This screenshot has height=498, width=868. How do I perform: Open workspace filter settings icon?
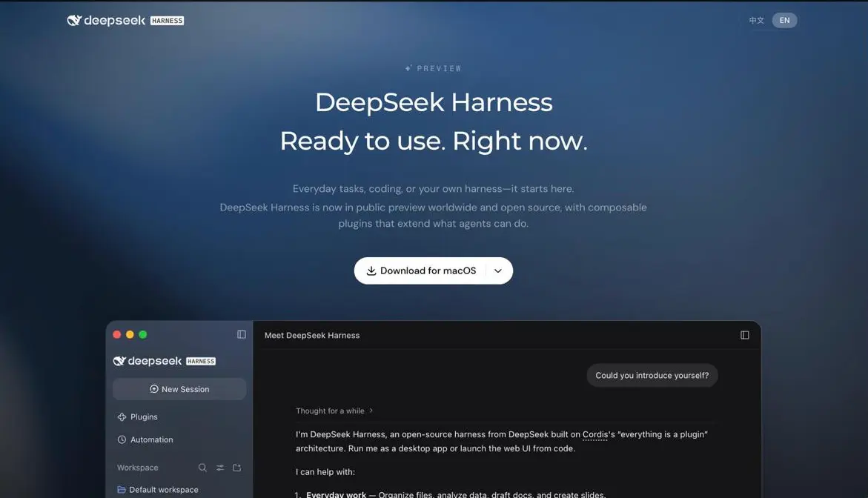pos(219,468)
